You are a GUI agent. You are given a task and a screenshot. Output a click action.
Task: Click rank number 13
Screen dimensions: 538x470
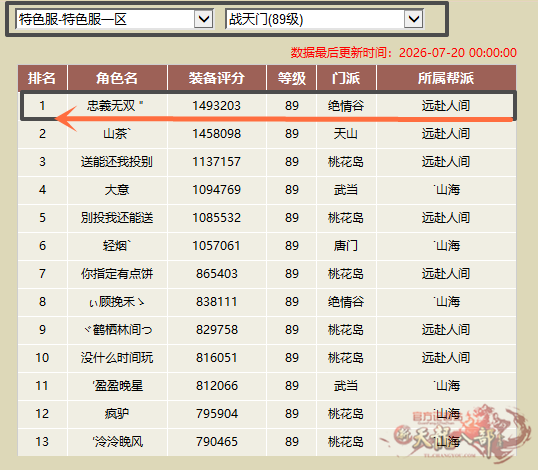click(x=42, y=442)
